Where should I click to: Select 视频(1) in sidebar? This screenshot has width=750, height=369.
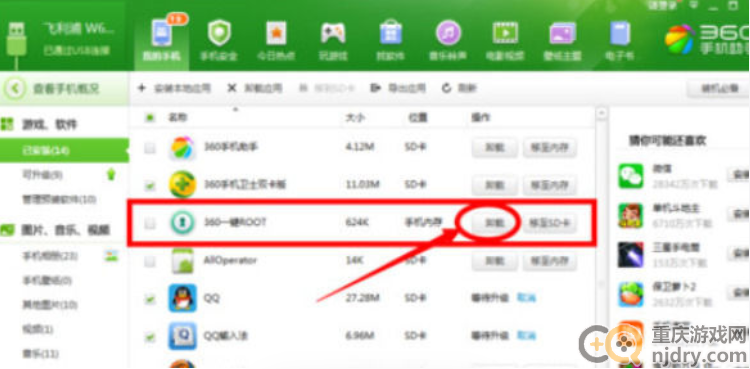pyautogui.click(x=38, y=329)
